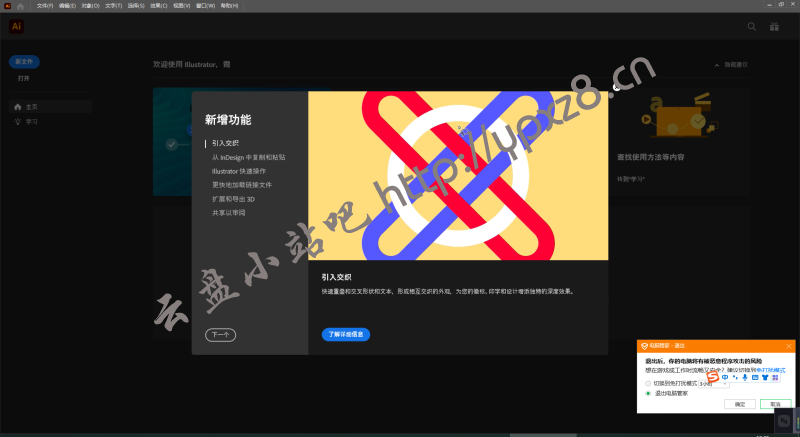Click the close X of 新增功能 dialog
The width and height of the screenshot is (800, 437).
coord(616,87)
